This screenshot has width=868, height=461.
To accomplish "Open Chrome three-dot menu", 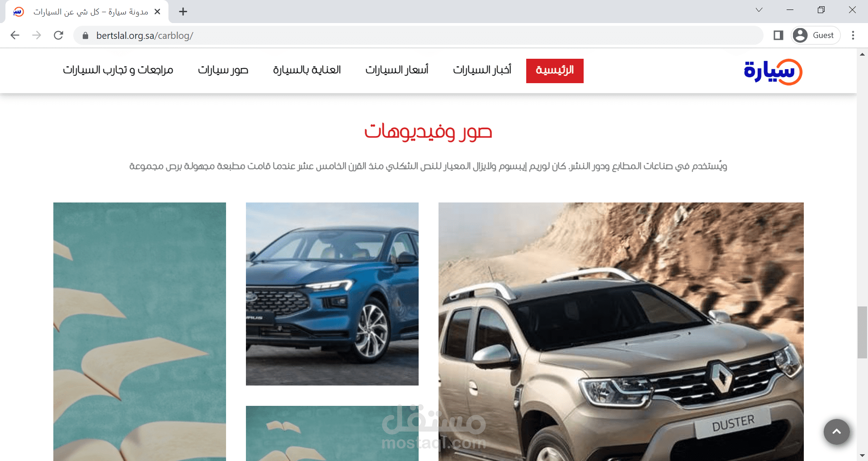I will (853, 35).
